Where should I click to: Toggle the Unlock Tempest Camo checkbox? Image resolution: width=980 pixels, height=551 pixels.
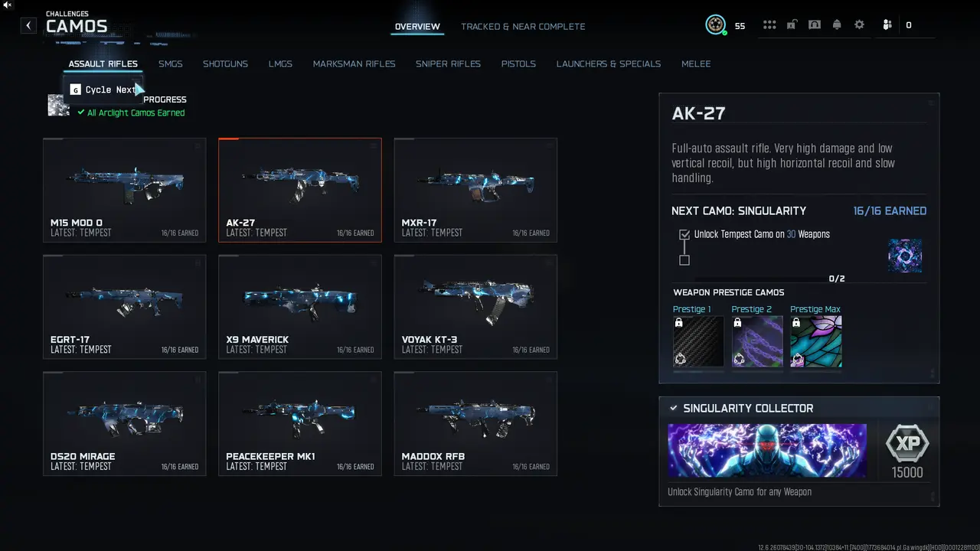684,235
